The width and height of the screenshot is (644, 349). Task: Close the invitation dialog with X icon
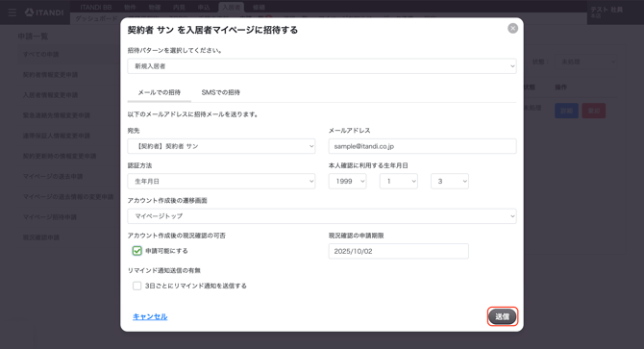(x=512, y=28)
